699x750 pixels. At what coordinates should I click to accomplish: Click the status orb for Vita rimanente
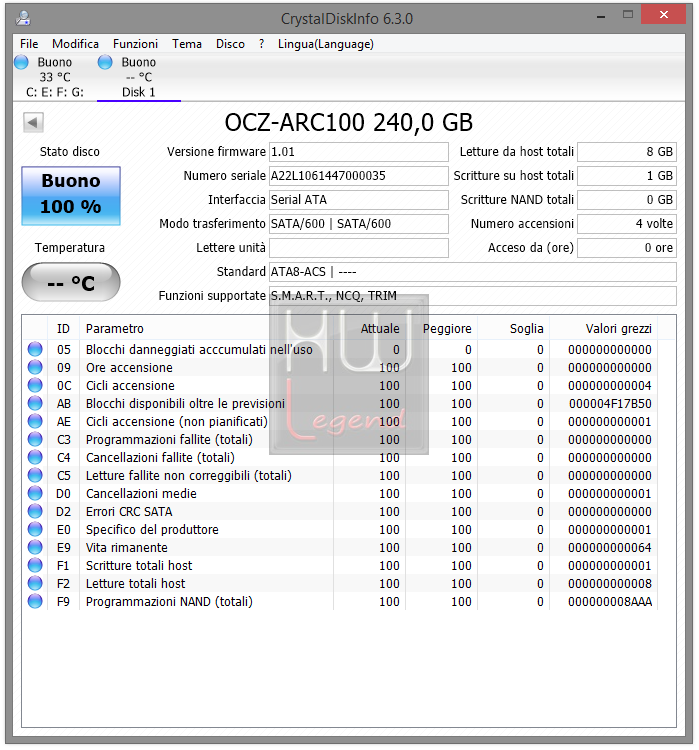pyautogui.click(x=35, y=547)
